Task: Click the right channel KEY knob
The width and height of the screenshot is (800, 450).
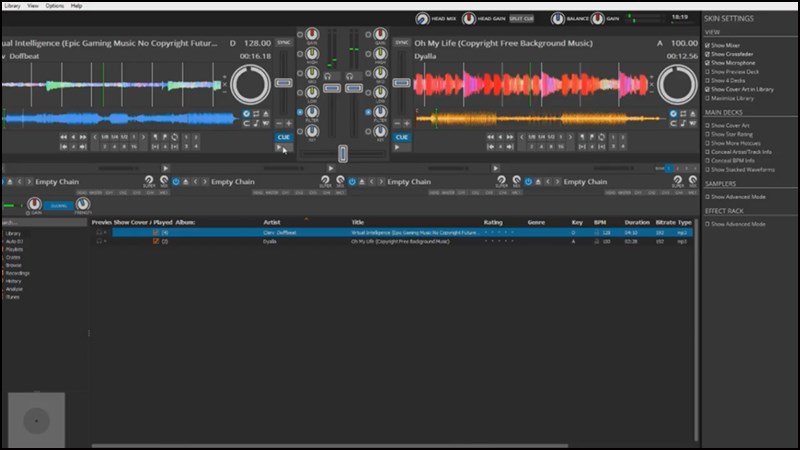Action: click(380, 131)
